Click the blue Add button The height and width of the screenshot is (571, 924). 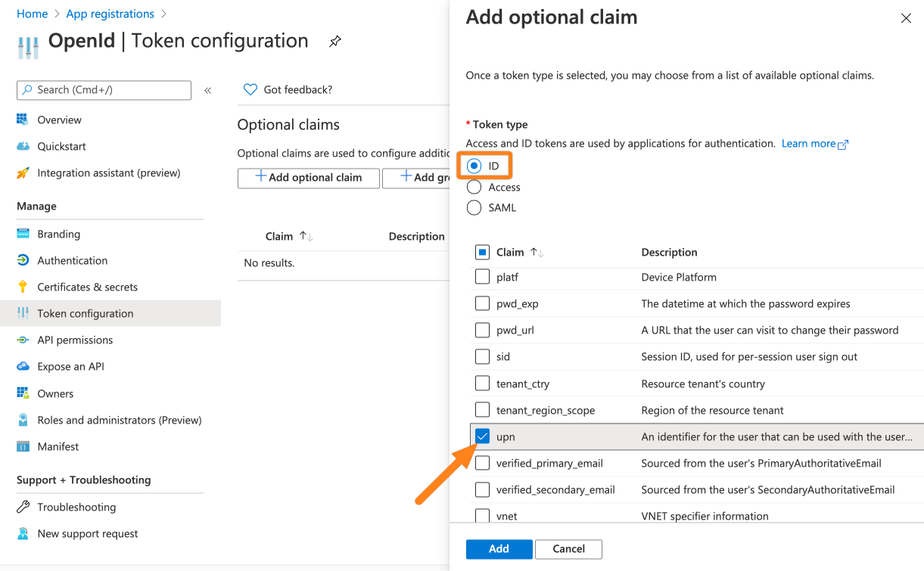pyautogui.click(x=499, y=548)
